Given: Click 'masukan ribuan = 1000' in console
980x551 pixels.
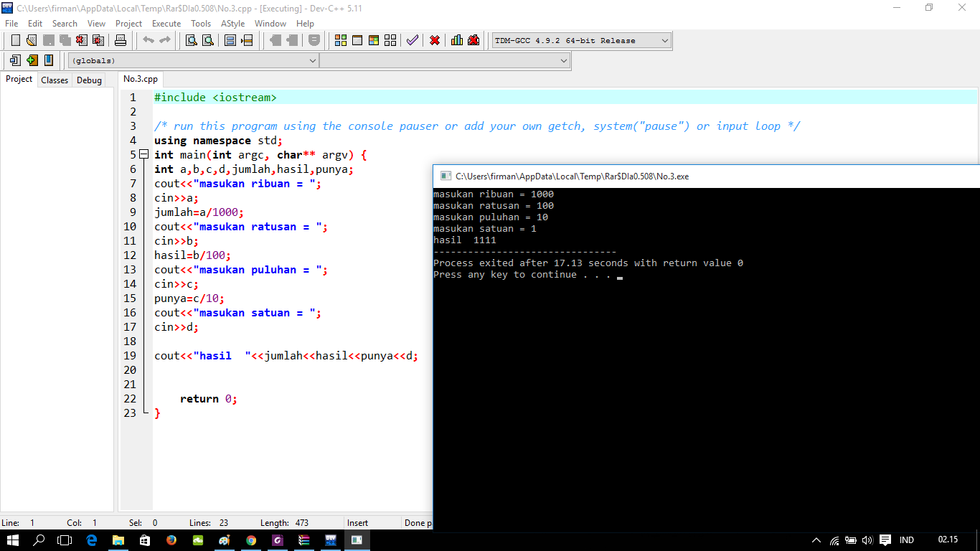Looking at the screenshot, I should point(494,194).
